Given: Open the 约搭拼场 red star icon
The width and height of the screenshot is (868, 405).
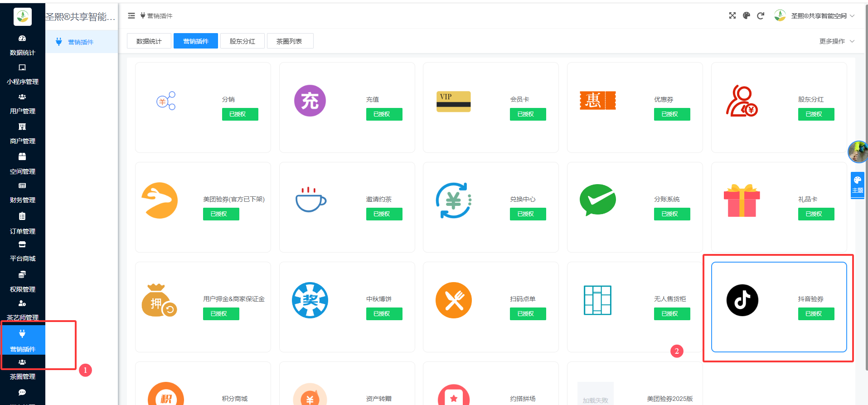Looking at the screenshot, I should click(x=454, y=394).
